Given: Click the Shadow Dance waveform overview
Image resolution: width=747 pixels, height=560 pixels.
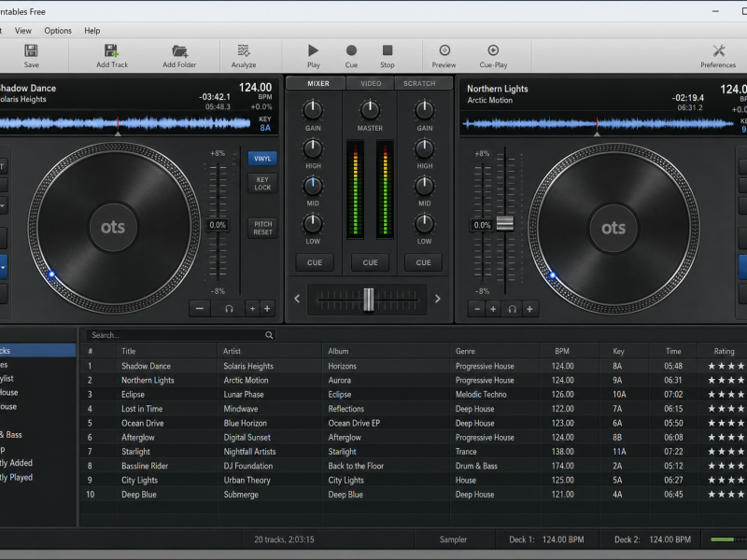Looking at the screenshot, I should pos(125,124).
